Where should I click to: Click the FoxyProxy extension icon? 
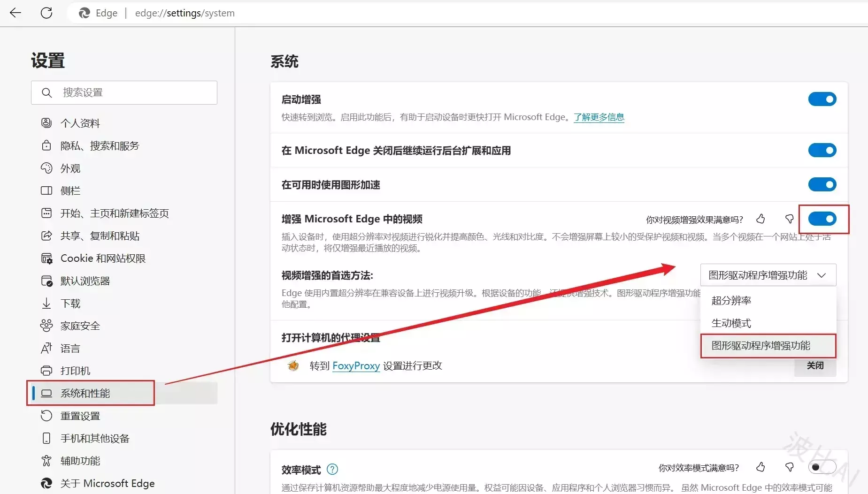[x=293, y=365]
